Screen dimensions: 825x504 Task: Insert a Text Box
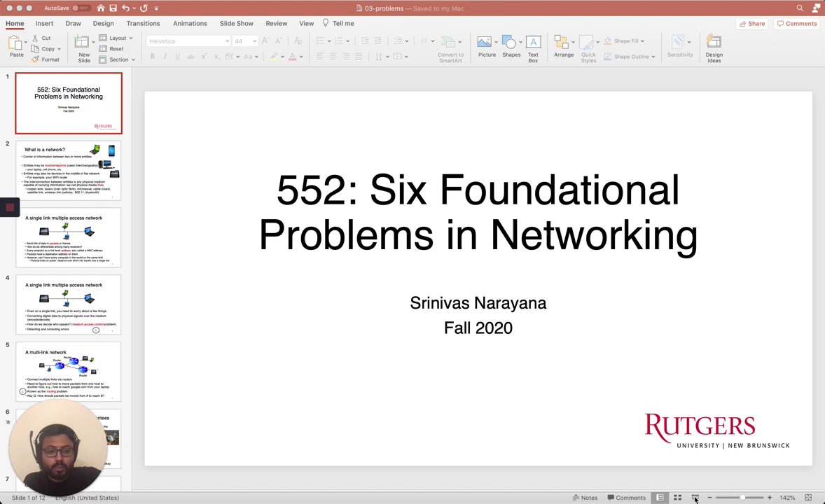tap(533, 49)
